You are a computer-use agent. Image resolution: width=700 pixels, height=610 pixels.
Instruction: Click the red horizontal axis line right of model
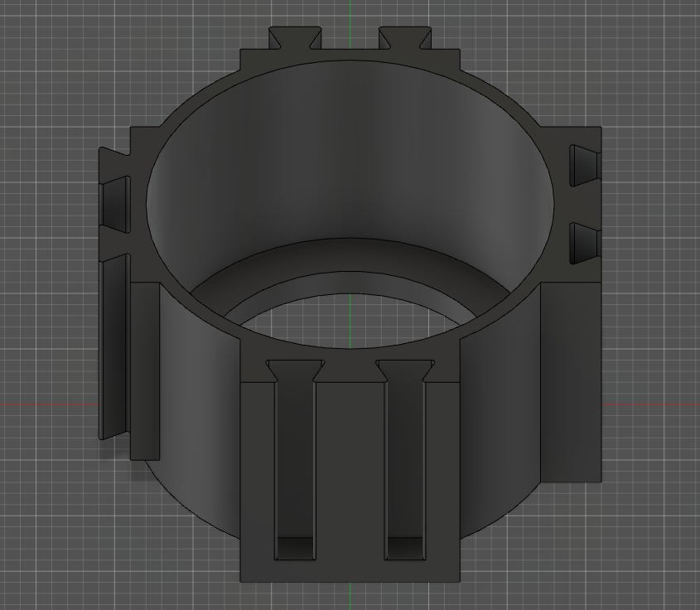click(650, 405)
